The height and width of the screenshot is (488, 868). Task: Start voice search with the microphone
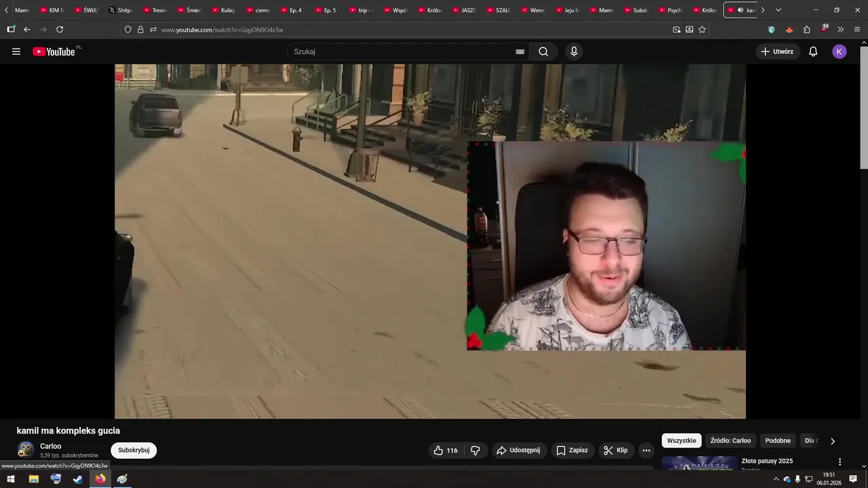[x=574, y=52]
